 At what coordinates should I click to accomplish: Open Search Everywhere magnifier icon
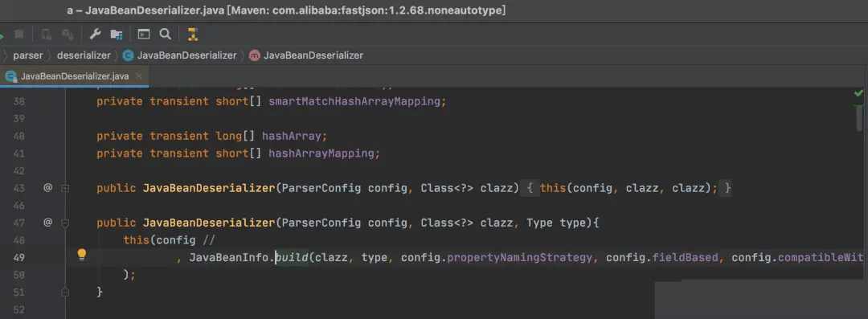(x=165, y=35)
